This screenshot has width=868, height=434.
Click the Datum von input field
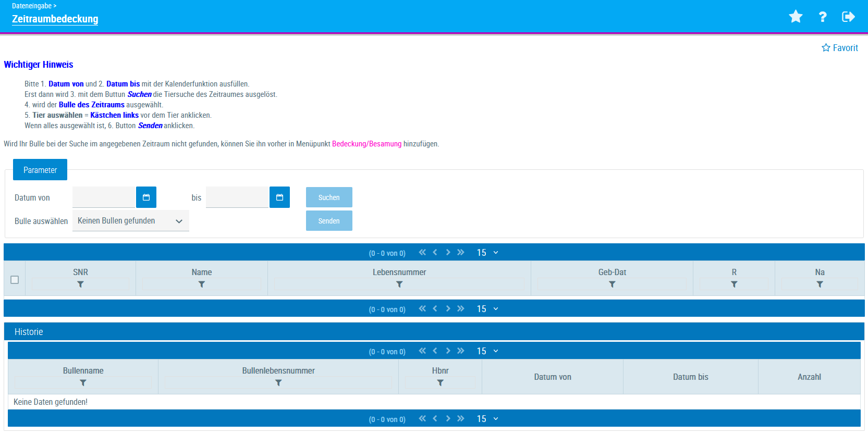(104, 197)
